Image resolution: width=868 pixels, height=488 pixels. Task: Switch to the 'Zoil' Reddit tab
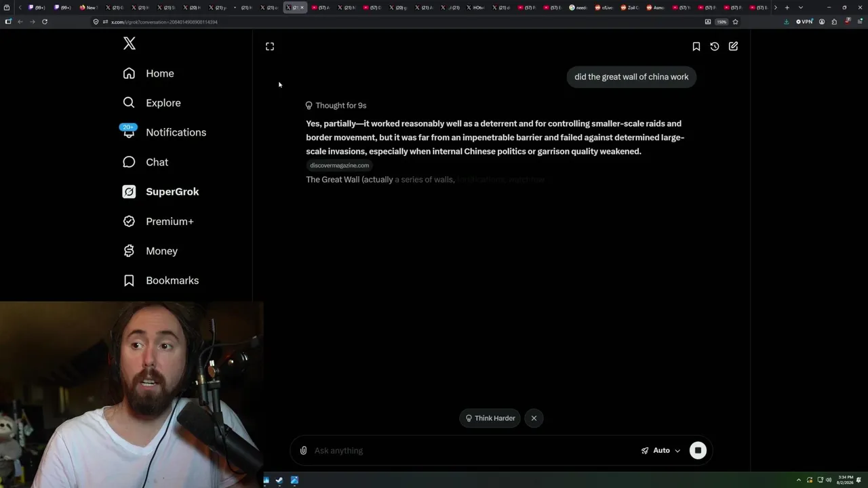click(x=629, y=7)
